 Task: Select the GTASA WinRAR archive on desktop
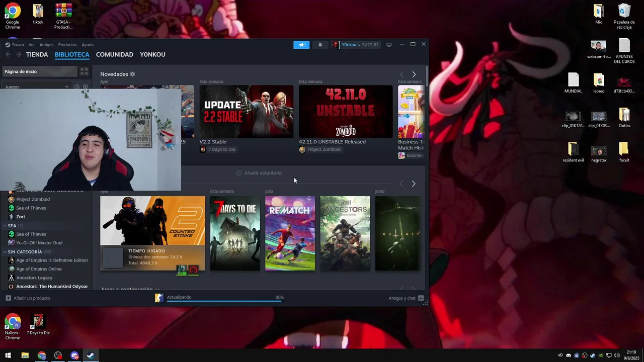coord(63,16)
